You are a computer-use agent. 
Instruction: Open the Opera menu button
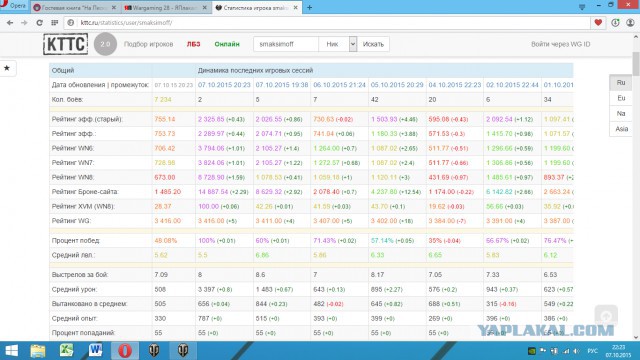pos(13,6)
